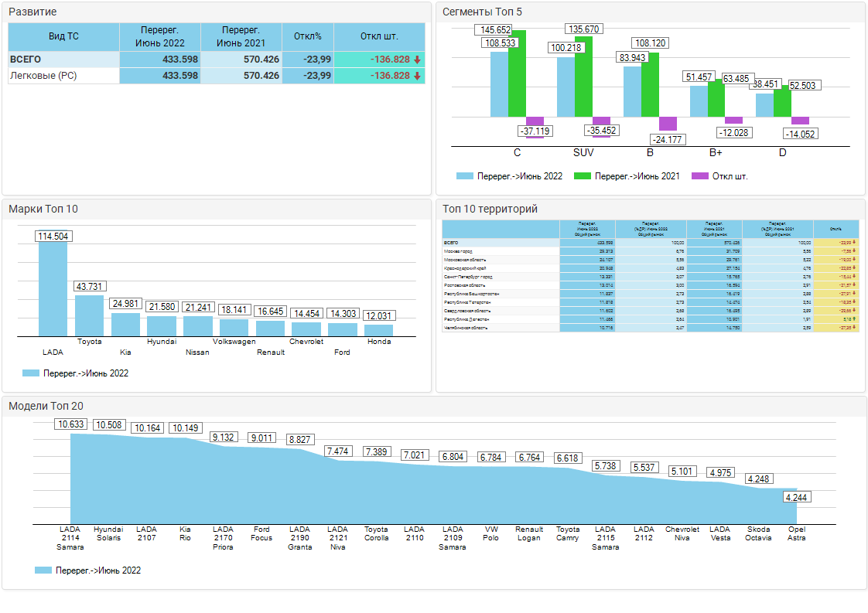Sort by the Вид ТС column header
This screenshot has height=613, width=868.
pos(63,36)
